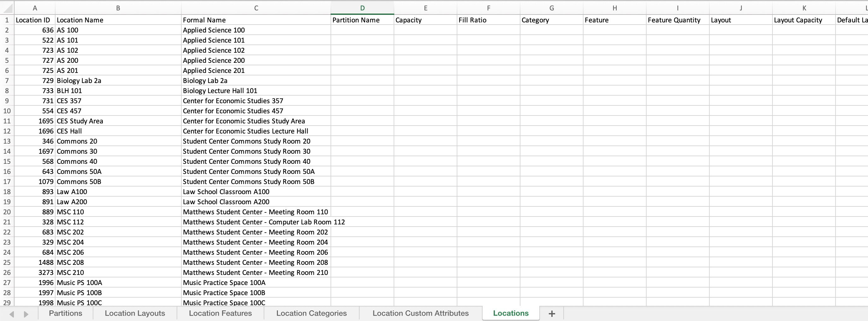The height and width of the screenshot is (321, 868).
Task: Click the Layout Capacity header cell
Action: 804,20
